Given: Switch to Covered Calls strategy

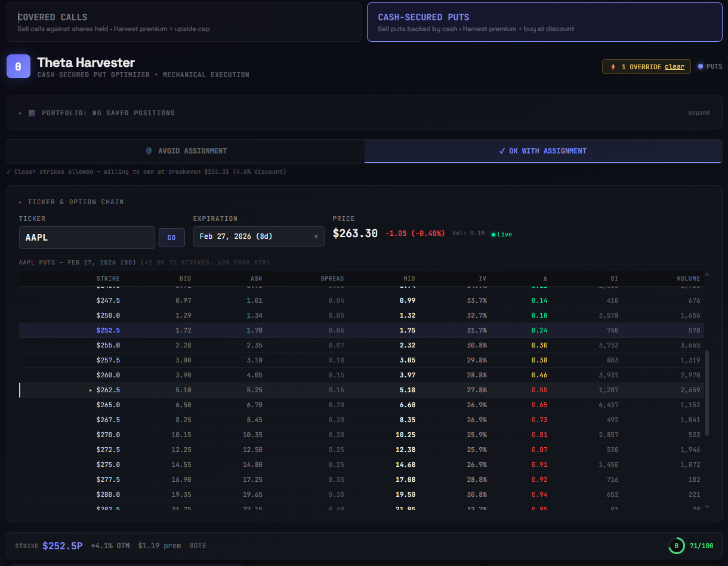Looking at the screenshot, I should click(182, 21).
